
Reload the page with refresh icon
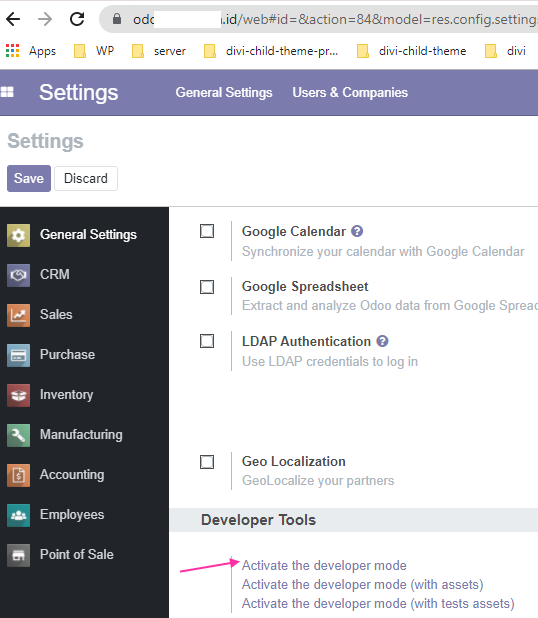[77, 19]
